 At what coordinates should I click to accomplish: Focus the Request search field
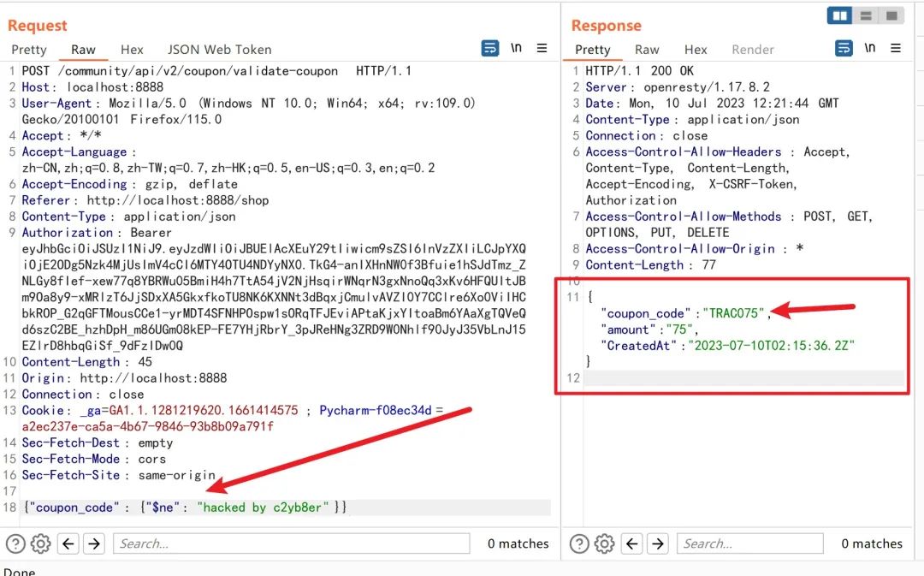(x=292, y=543)
